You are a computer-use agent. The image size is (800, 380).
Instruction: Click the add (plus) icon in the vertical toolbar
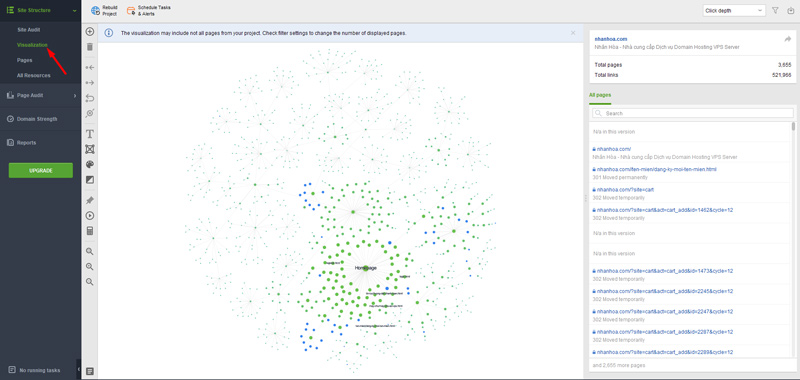[90, 32]
